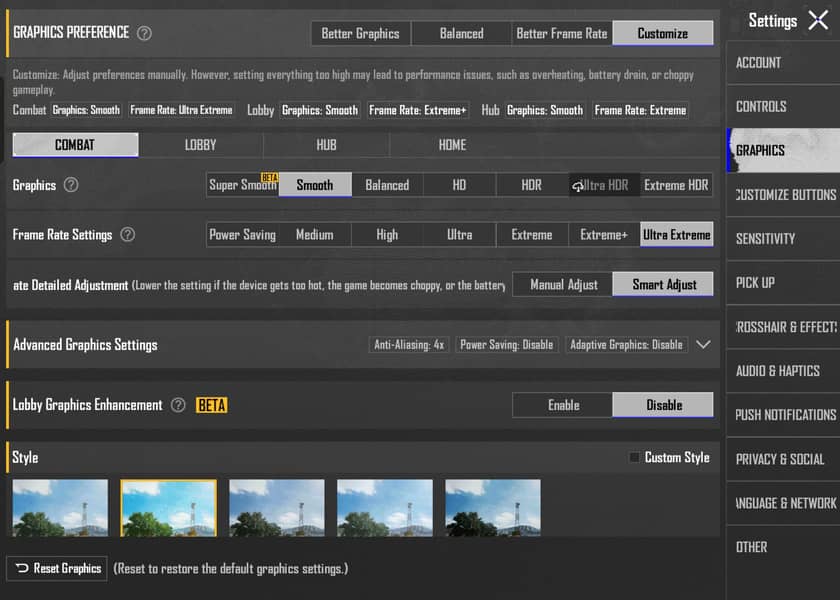
Task: Set frame rate to Extreme+
Action: tap(604, 235)
